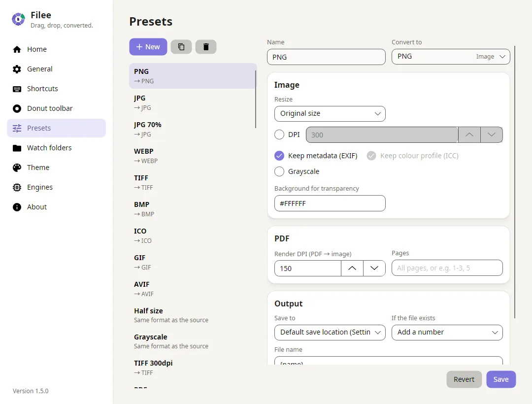Viewport: 532px width, 404px height.
Task: Select Presets in sidebar
Action: tap(56, 128)
